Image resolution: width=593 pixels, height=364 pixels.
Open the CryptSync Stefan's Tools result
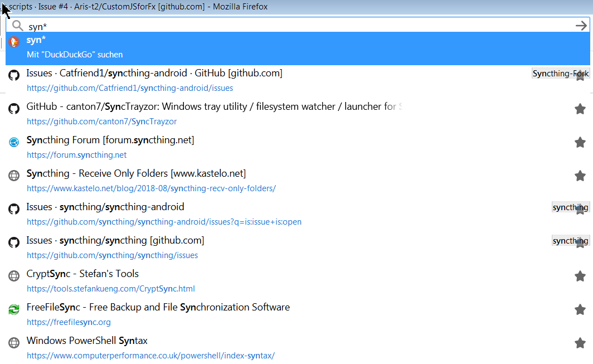pos(82,274)
